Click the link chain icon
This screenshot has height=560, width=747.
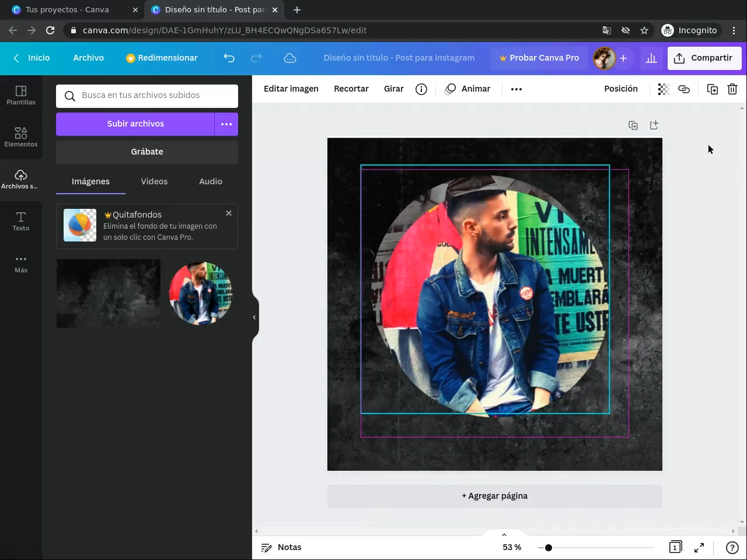pos(684,89)
